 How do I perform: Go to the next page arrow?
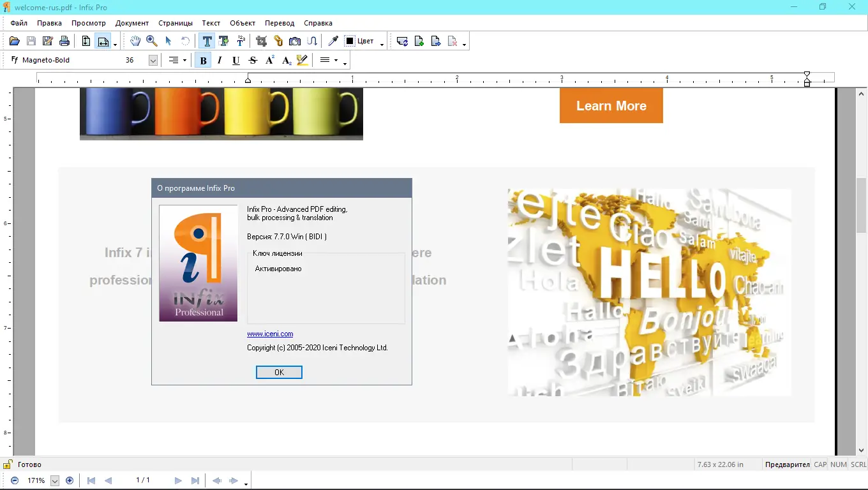(x=179, y=480)
